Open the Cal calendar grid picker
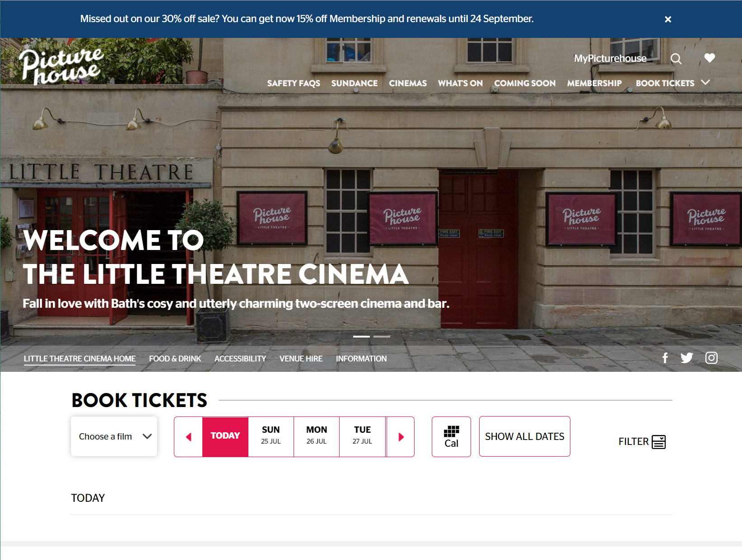The width and height of the screenshot is (742, 560). click(451, 436)
